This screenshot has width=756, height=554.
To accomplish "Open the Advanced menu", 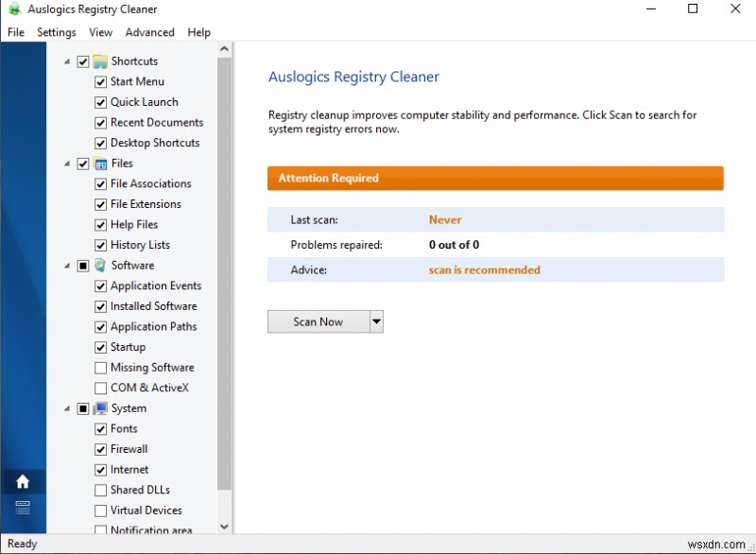I will (149, 32).
